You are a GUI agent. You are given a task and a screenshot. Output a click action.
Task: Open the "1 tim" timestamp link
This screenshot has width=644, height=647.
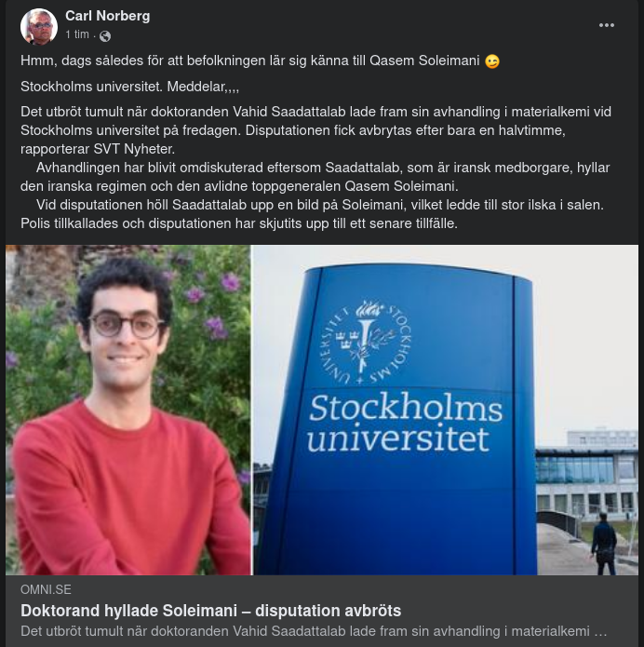point(77,34)
